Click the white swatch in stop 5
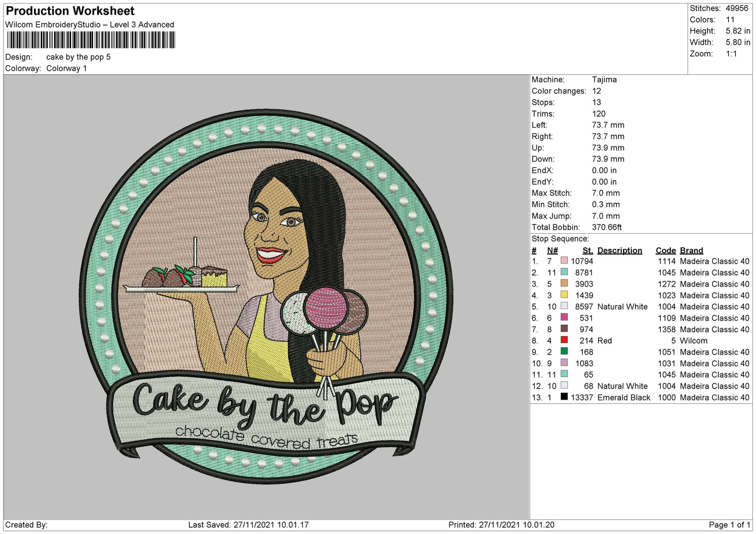 [564, 306]
